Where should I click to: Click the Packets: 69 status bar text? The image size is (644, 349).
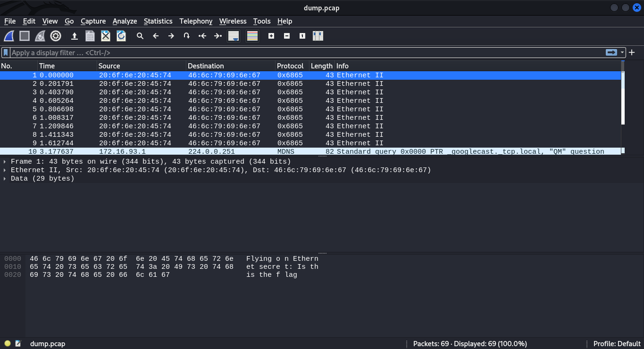[470, 343]
